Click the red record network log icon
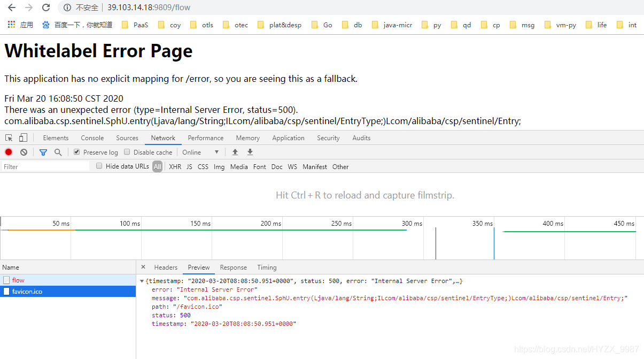Screen dimensions: 644x359 [x=8, y=152]
